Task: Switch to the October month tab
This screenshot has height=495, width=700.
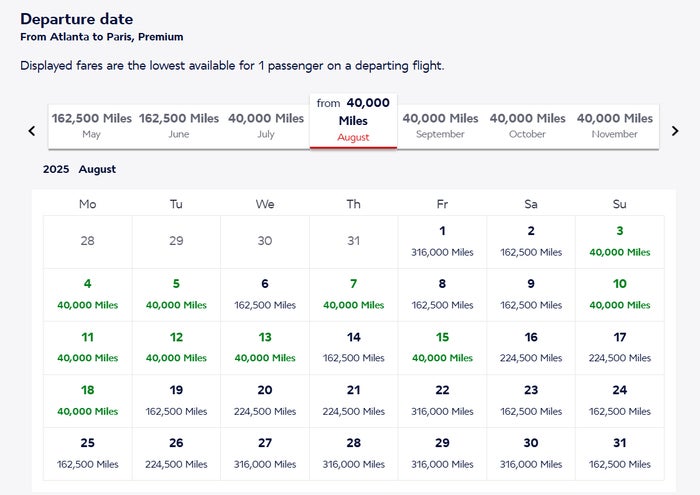Action: click(527, 126)
